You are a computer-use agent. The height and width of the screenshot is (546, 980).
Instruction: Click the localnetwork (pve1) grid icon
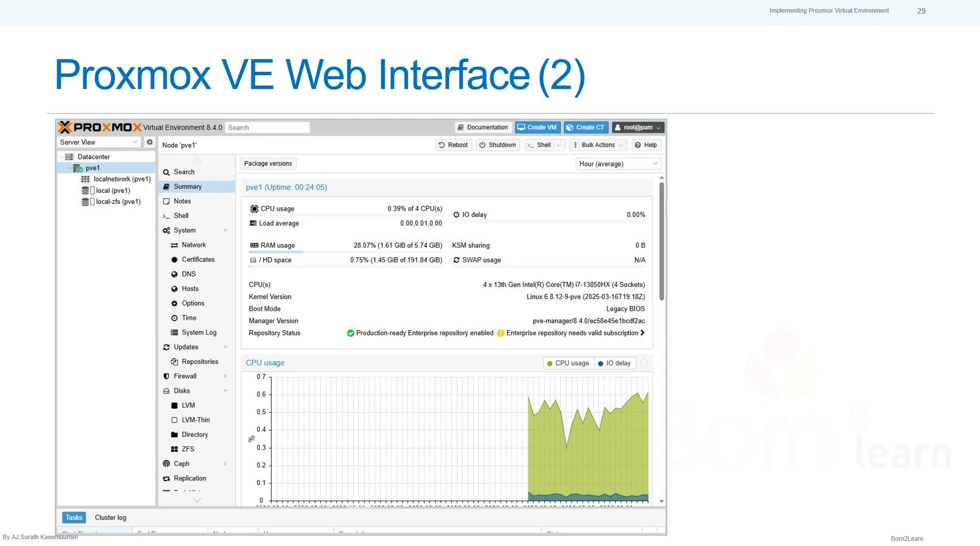(86, 179)
